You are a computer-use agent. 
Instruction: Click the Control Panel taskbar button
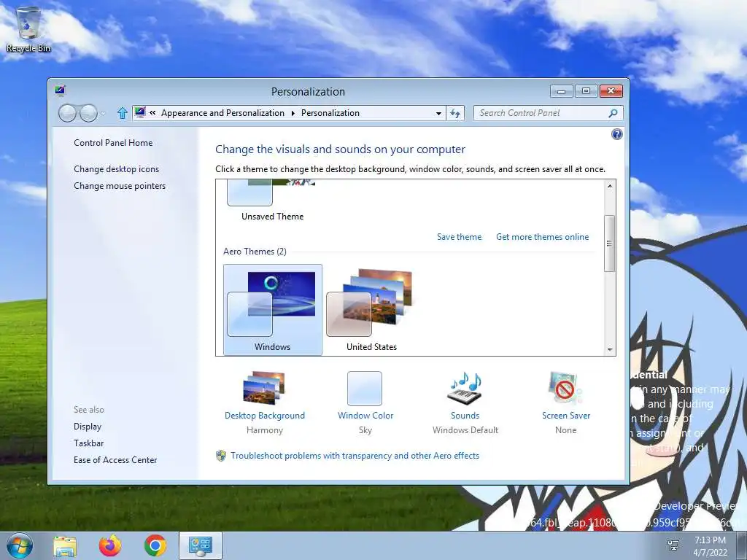200,545
